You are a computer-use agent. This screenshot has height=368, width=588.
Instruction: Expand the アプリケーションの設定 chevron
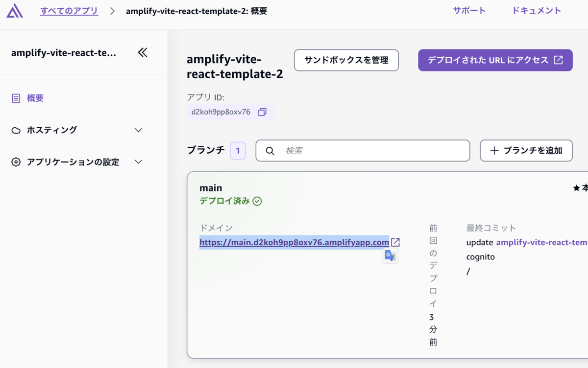click(x=139, y=162)
